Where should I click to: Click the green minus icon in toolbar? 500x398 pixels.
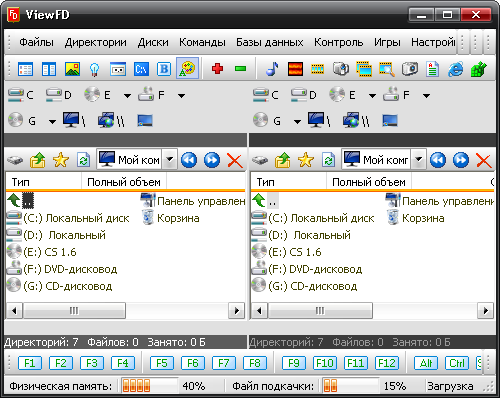click(x=240, y=69)
